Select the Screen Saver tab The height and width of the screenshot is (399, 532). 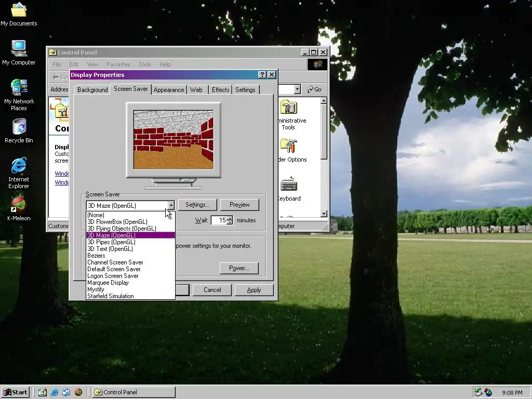coord(130,89)
